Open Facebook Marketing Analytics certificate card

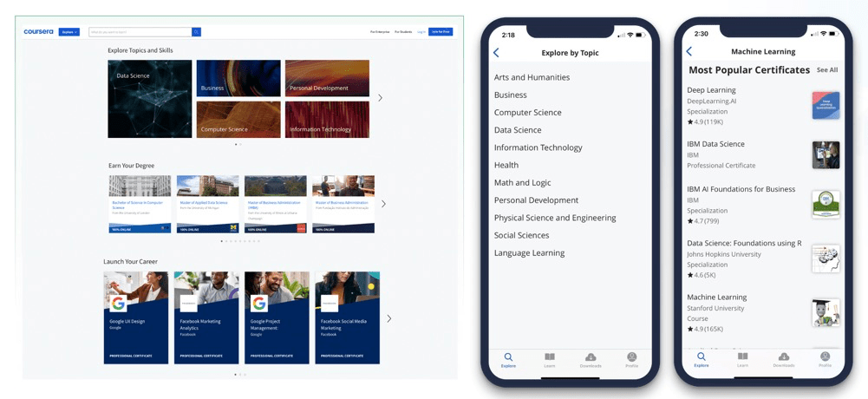coord(206,317)
